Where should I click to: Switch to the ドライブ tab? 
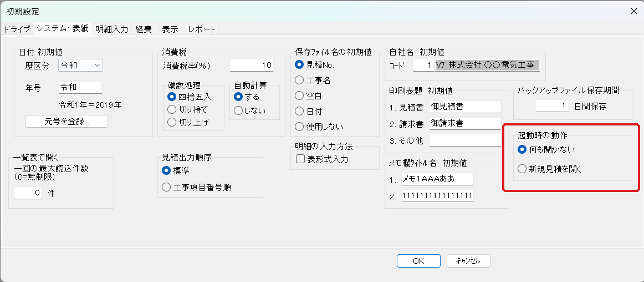coord(17,29)
